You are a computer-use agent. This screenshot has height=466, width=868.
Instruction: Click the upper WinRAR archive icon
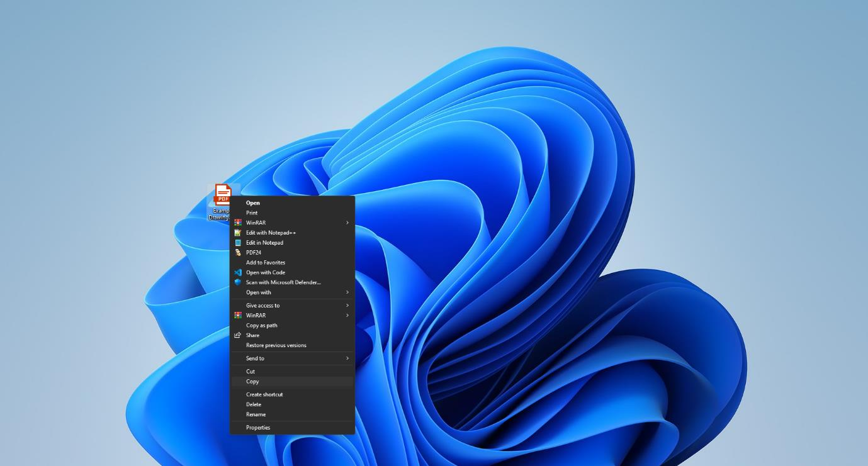tap(238, 222)
